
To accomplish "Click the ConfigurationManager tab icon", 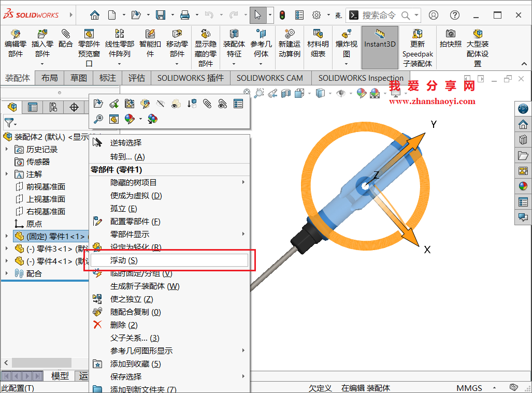I will pyautogui.click(x=53, y=108).
